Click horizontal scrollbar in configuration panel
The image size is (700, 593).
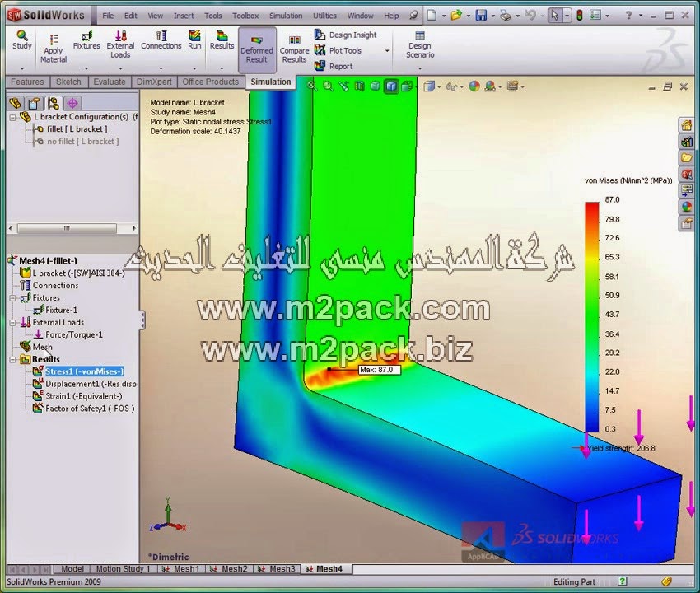coord(67,228)
